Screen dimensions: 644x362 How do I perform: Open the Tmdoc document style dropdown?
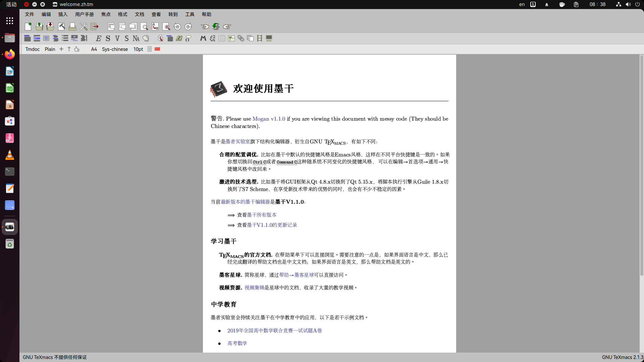33,49
